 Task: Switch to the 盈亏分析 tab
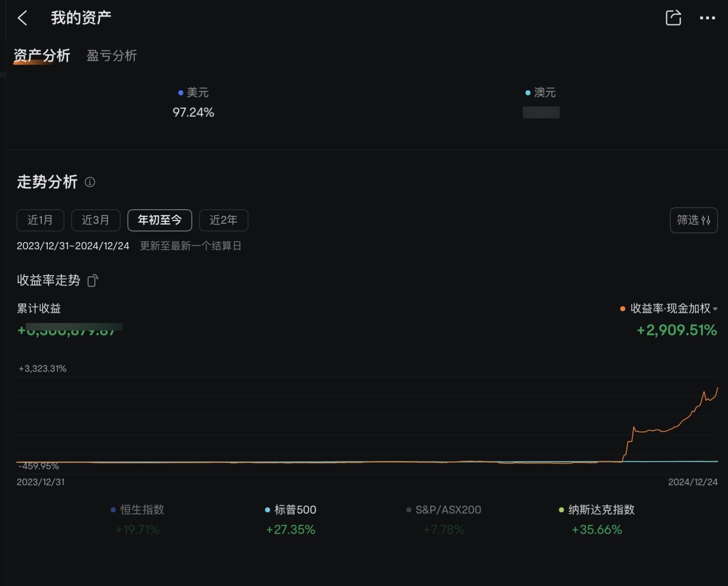(112, 56)
